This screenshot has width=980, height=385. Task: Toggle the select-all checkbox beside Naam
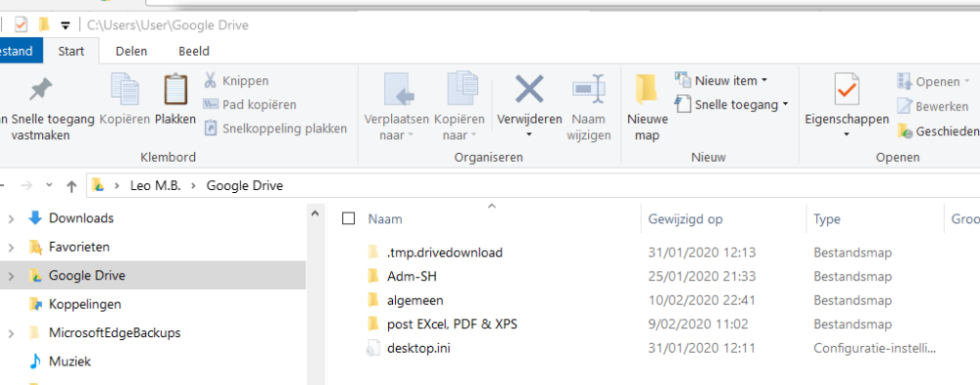click(x=349, y=218)
